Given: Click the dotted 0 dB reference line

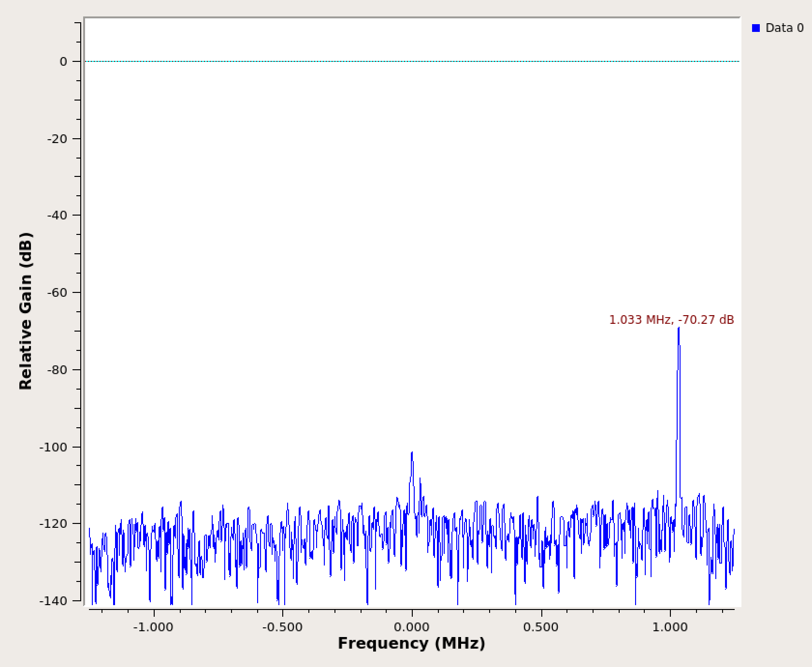Looking at the screenshot, I should coord(338,61).
